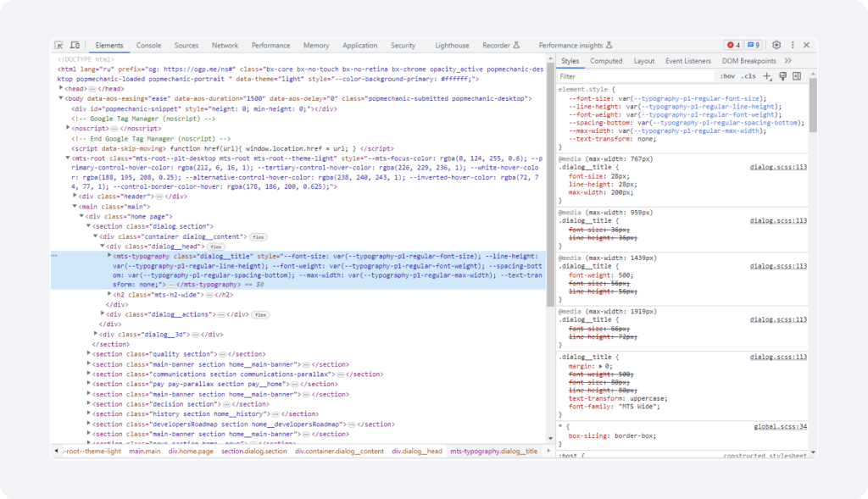
Task: Open the Sources tab
Action: [186, 46]
